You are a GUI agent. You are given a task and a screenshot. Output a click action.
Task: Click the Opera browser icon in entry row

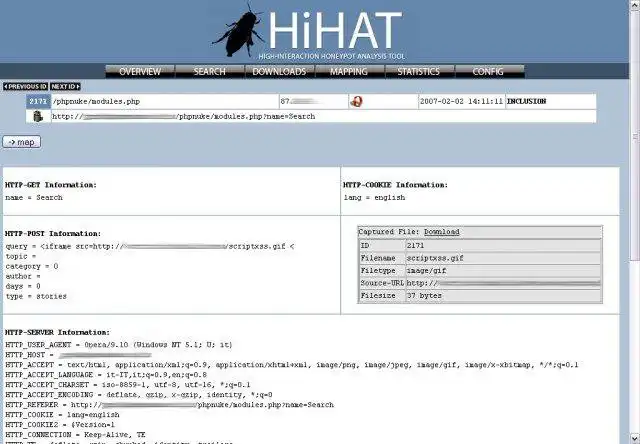click(x=356, y=101)
